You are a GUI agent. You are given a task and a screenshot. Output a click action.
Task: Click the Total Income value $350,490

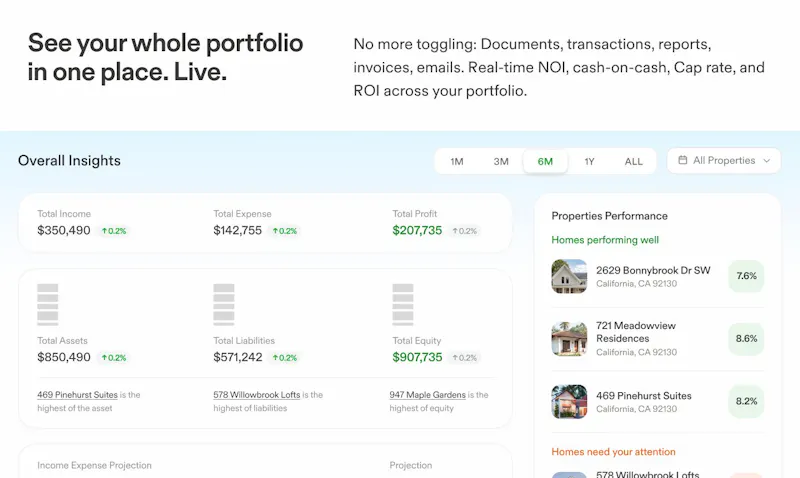pyautogui.click(x=64, y=231)
